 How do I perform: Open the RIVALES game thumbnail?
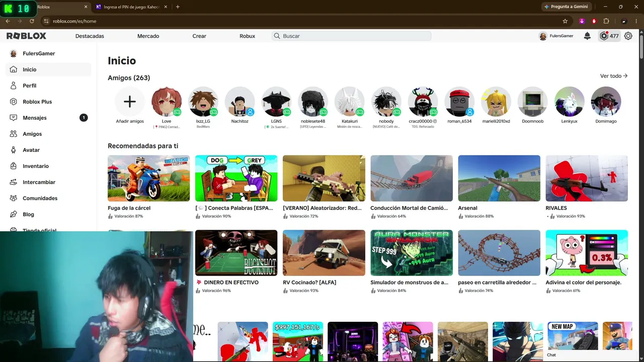[587, 178]
